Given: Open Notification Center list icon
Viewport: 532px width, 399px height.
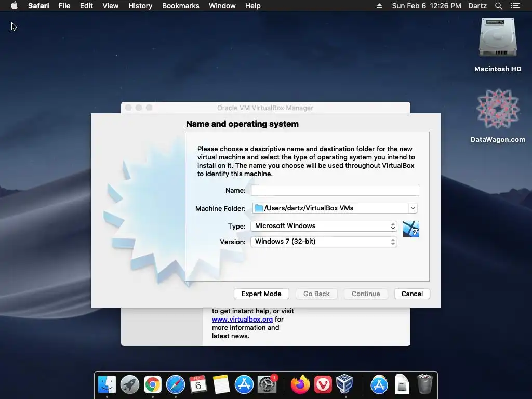Looking at the screenshot, I should point(515,6).
